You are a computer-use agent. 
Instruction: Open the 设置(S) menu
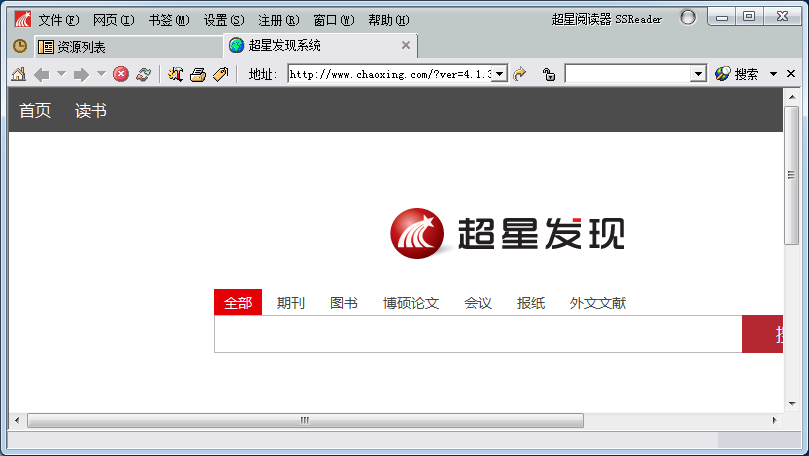click(223, 20)
